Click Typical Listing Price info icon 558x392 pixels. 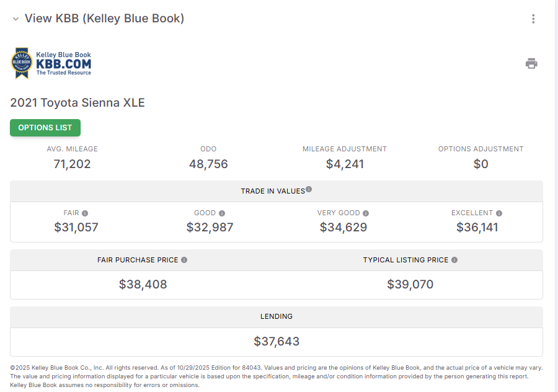click(x=454, y=260)
